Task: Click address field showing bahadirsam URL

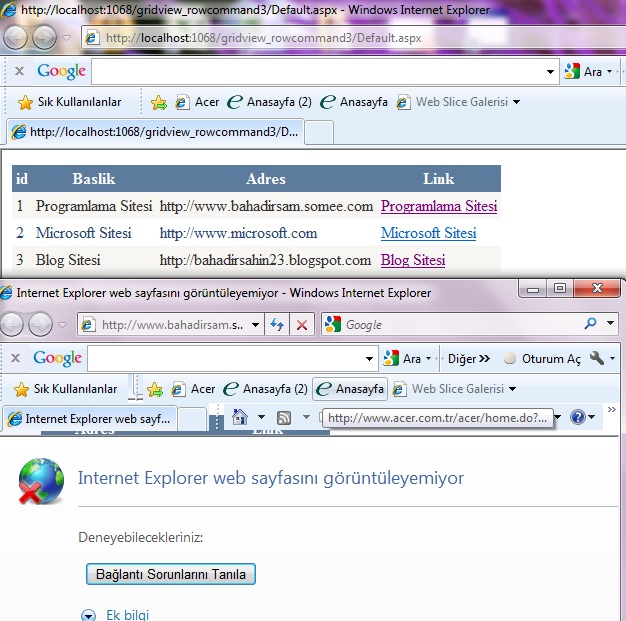Action: tap(172, 325)
